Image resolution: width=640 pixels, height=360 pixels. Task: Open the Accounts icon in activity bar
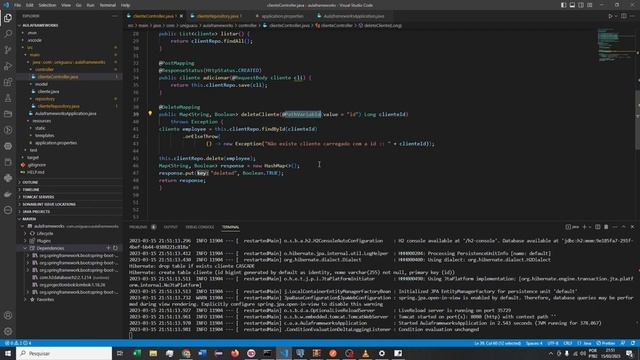pos(8,316)
